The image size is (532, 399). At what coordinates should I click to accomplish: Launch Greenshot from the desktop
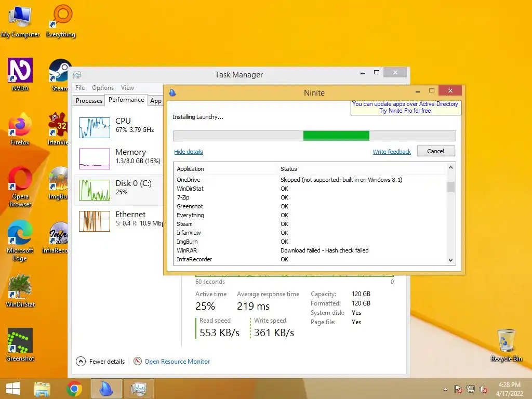pos(20,345)
